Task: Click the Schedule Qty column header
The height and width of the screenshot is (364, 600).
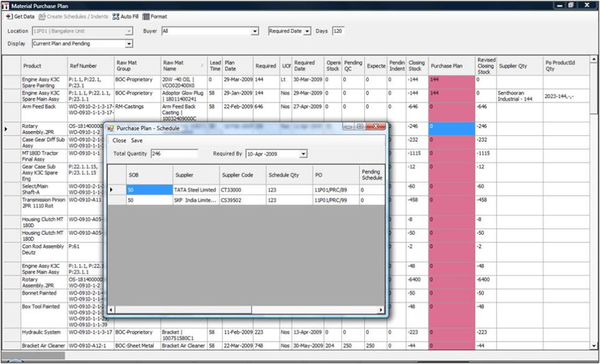Action: [289, 175]
